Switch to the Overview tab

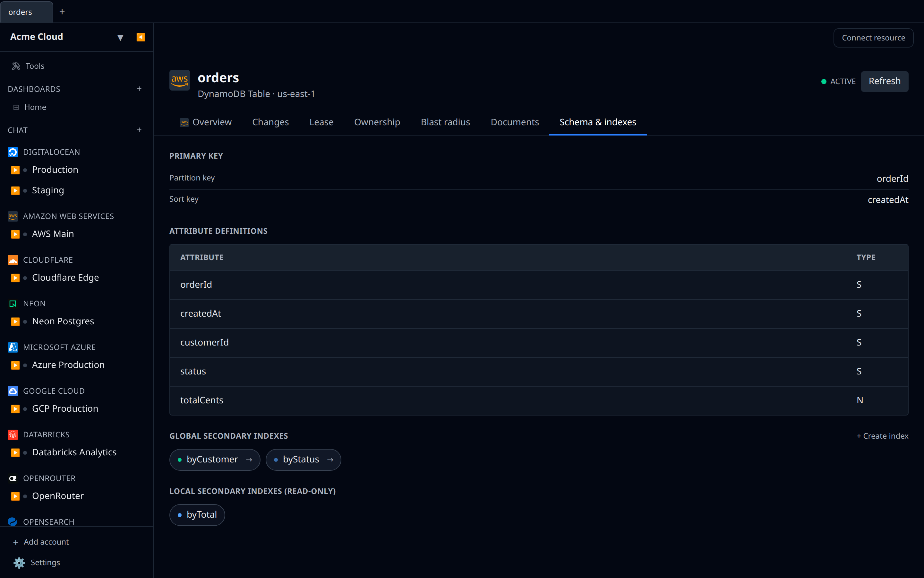tap(205, 122)
